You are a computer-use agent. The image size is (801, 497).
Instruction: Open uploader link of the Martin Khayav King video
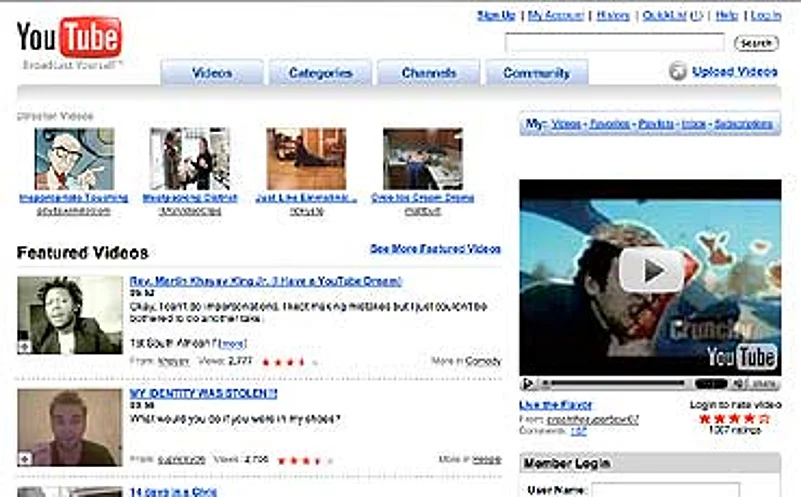tap(173, 361)
